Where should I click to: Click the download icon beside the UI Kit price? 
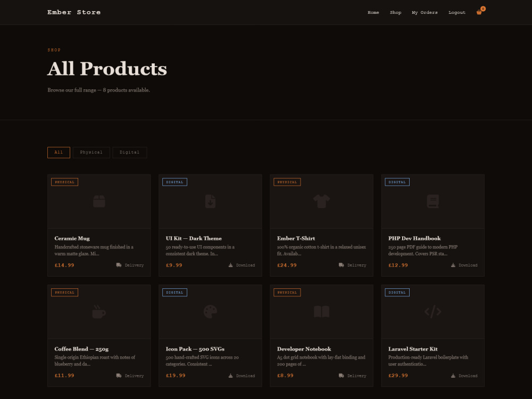point(231,265)
